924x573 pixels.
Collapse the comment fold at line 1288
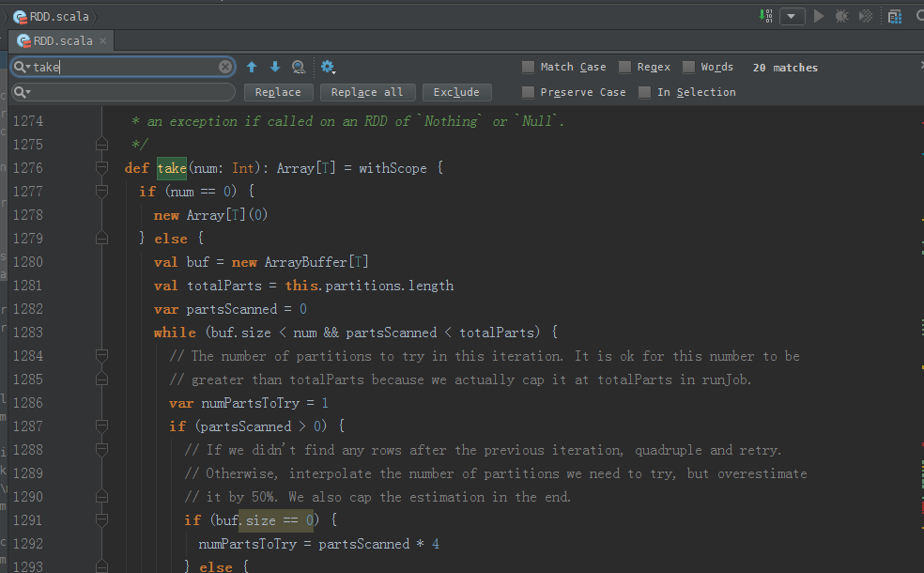coord(102,449)
